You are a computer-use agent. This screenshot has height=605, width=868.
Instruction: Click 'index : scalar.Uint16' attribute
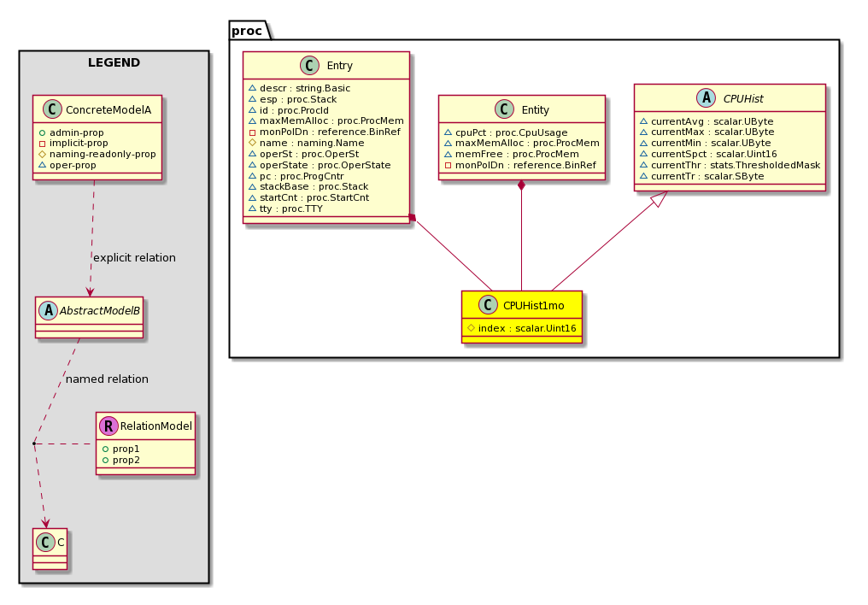527,328
